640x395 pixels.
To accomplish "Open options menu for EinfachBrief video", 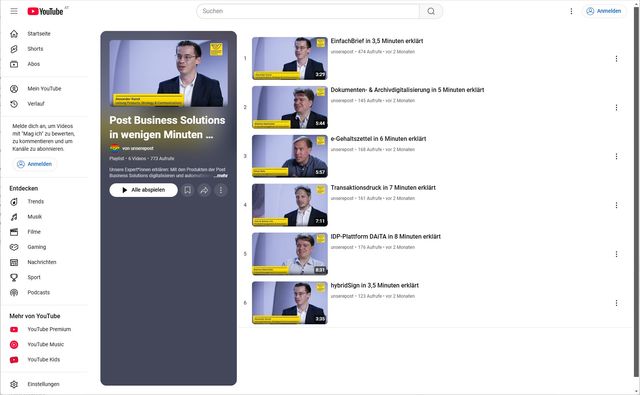I will [x=616, y=59].
